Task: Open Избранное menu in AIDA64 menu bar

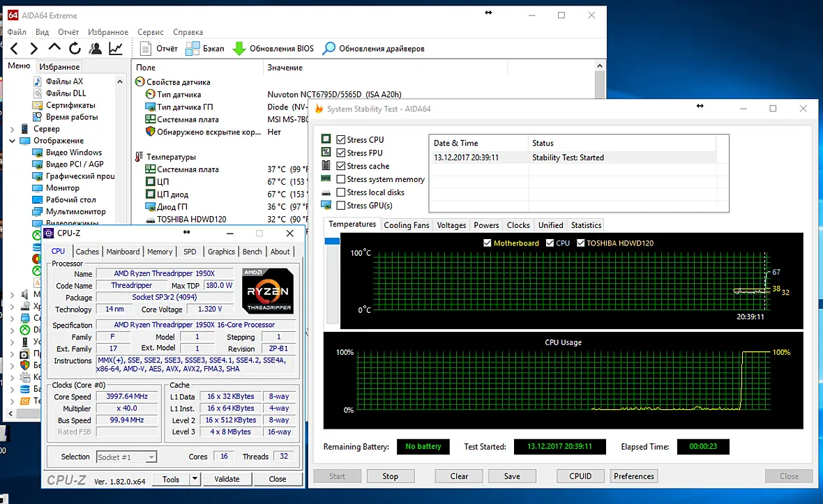Action: (x=108, y=32)
